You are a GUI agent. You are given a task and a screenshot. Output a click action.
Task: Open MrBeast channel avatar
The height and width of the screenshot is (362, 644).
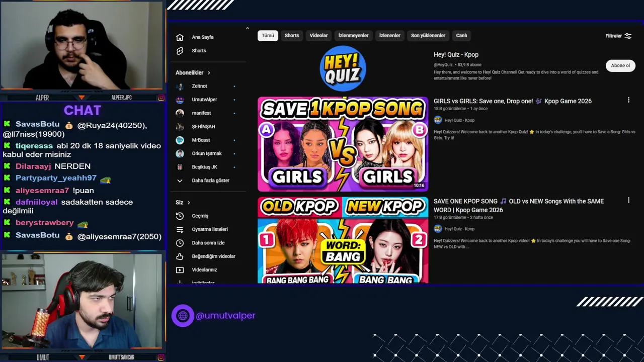click(x=180, y=140)
